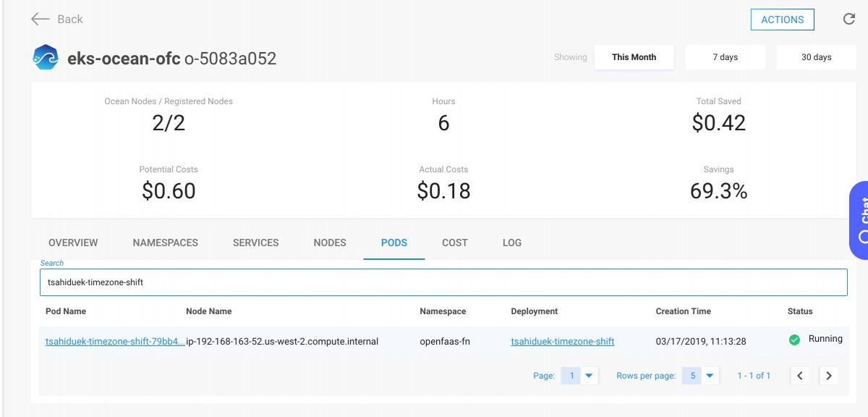Viewport: 868px width, 417px height.
Task: Expand the Page number dropdown
Action: pos(588,376)
